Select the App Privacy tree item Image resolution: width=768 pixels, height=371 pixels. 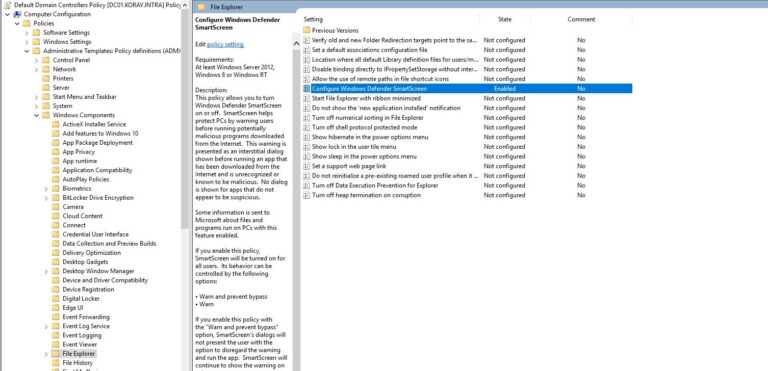pyautogui.click(x=78, y=152)
